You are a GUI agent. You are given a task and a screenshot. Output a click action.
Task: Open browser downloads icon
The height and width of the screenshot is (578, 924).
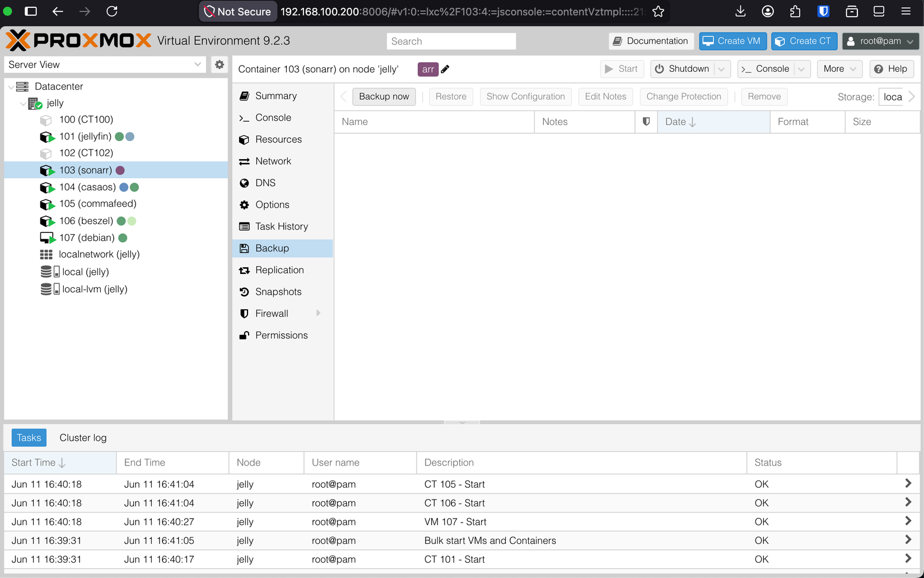coord(740,11)
